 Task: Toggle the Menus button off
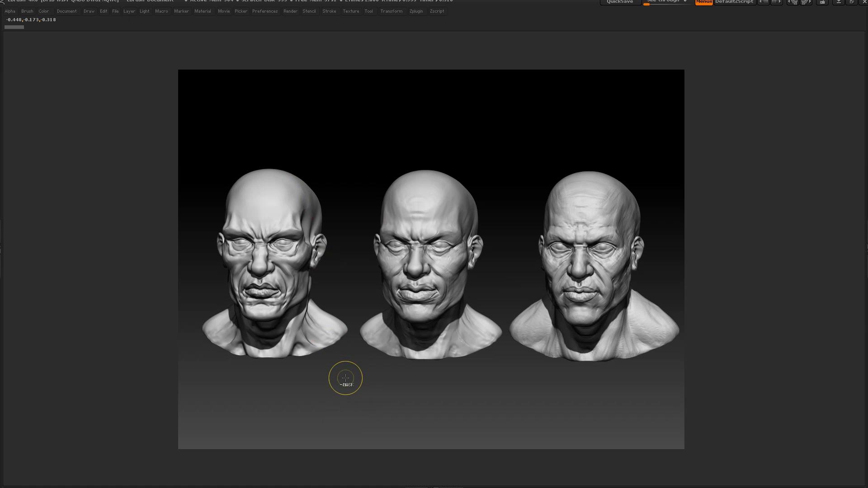tap(704, 2)
